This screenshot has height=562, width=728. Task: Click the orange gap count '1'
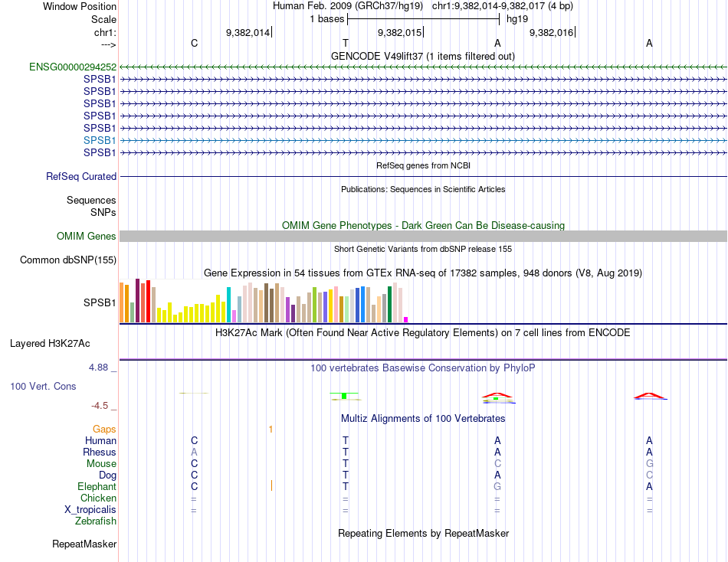271,430
